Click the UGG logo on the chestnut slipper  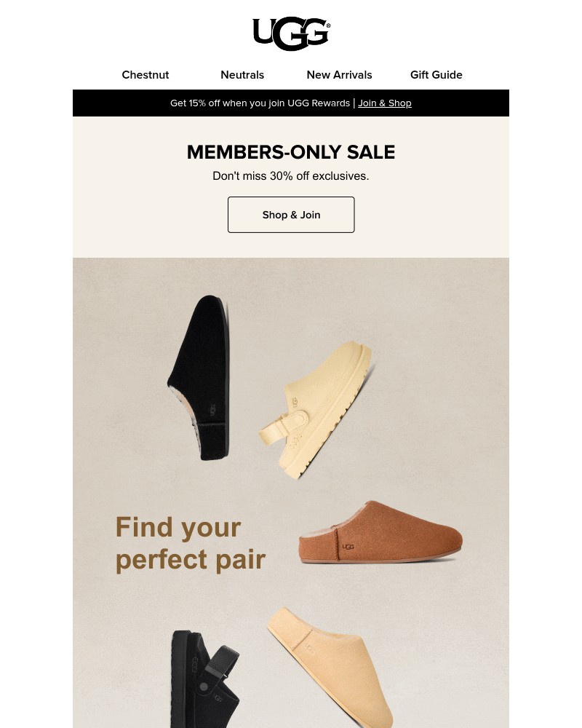coord(350,545)
